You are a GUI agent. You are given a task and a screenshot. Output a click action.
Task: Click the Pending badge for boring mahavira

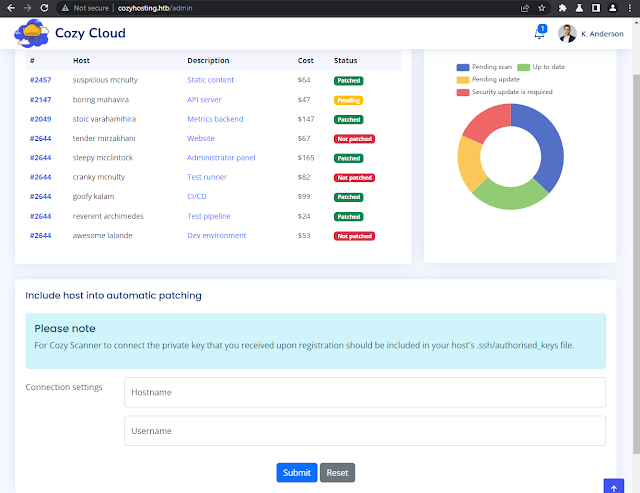click(x=348, y=100)
